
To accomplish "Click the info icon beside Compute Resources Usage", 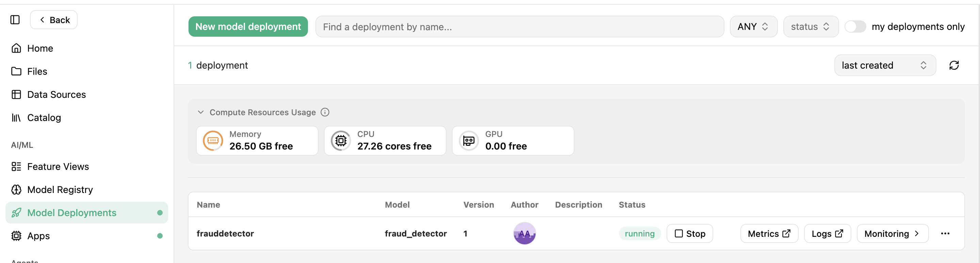I will coord(325,112).
